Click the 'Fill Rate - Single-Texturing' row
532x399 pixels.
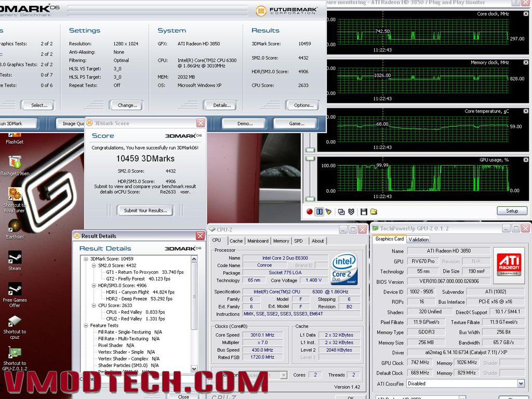(x=130, y=332)
